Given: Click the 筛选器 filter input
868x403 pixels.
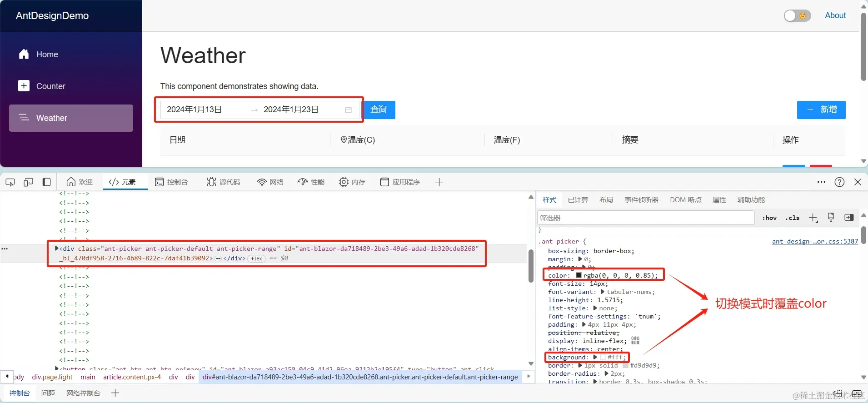Looking at the screenshot, I should click(646, 218).
